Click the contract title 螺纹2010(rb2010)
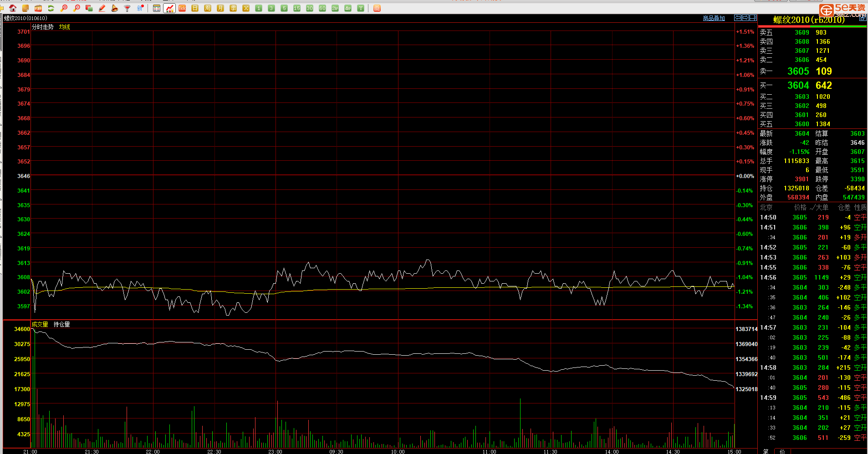This screenshot has height=454, width=868. (809, 20)
